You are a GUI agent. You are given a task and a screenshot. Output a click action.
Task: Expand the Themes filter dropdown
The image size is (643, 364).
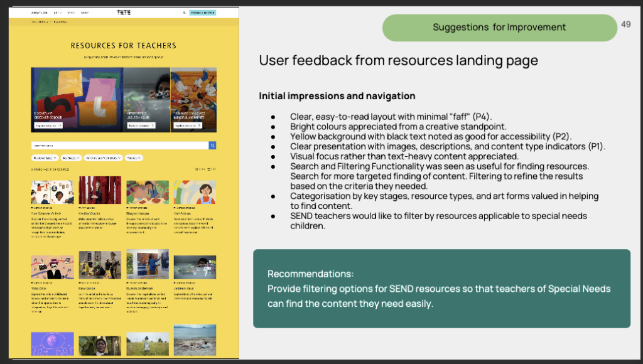[134, 158]
